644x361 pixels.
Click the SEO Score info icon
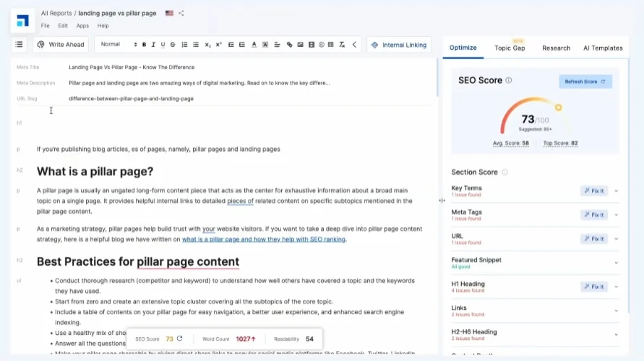pyautogui.click(x=508, y=80)
